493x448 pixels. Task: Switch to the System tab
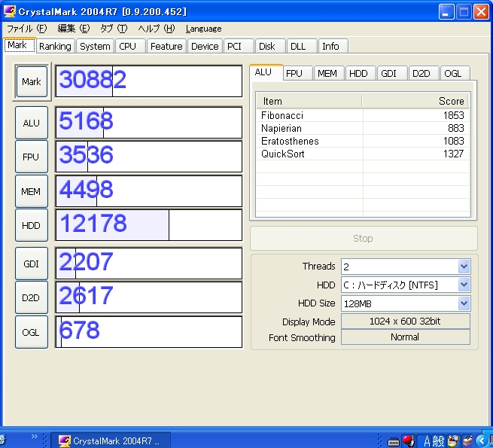95,46
